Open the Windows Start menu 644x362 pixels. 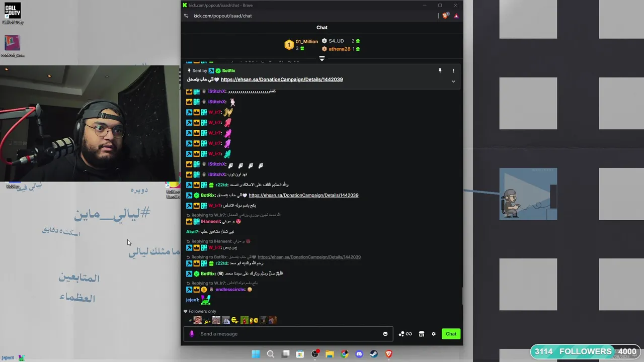point(256,354)
